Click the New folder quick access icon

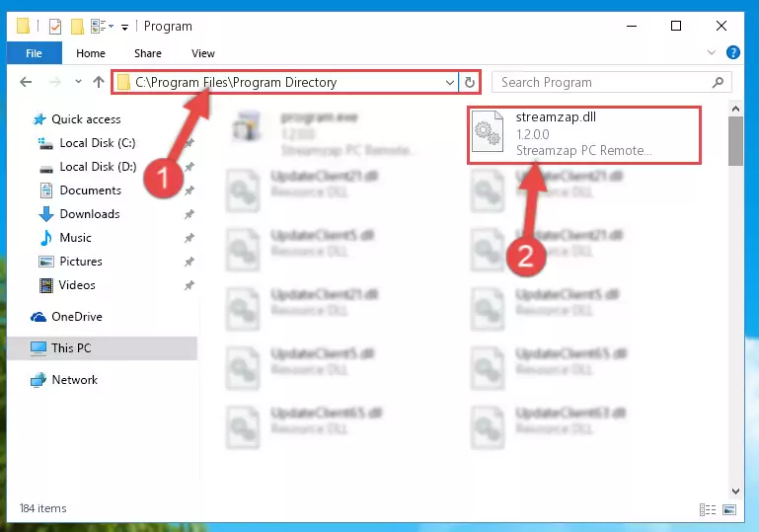tap(77, 26)
